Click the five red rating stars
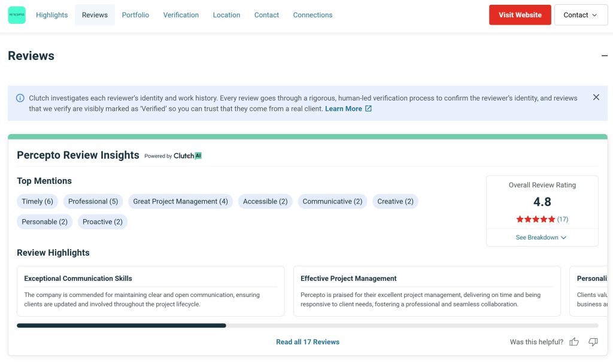 pos(536,219)
